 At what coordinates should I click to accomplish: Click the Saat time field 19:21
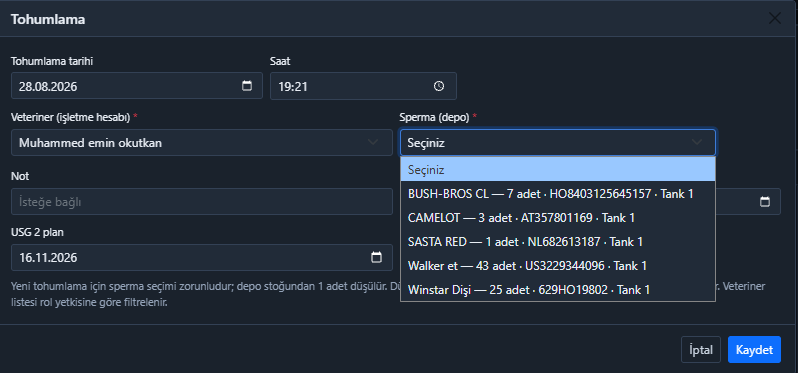(x=363, y=85)
